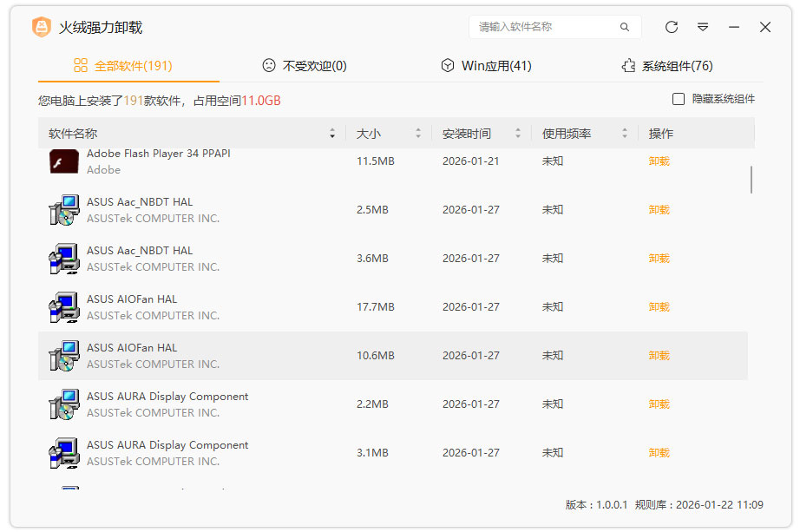Click the icon of the 3.6MB ASUS Aac_NBDT HAL
800x532 pixels.
[x=64, y=259]
